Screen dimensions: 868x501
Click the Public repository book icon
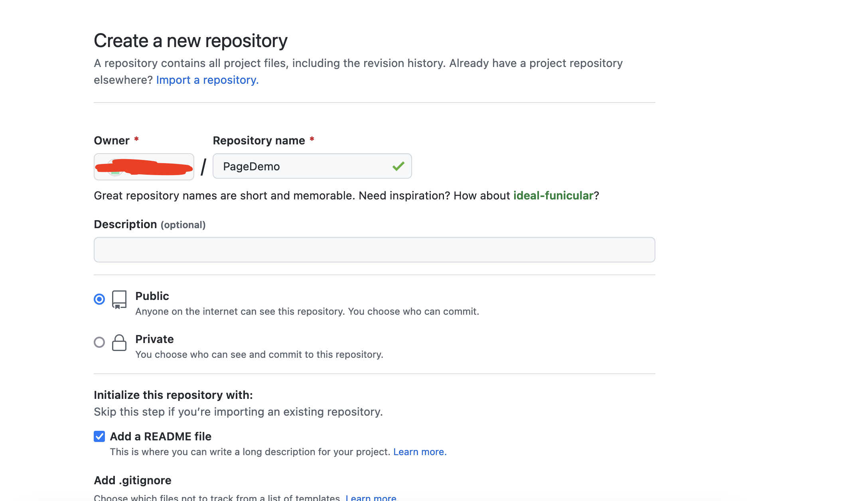tap(119, 300)
